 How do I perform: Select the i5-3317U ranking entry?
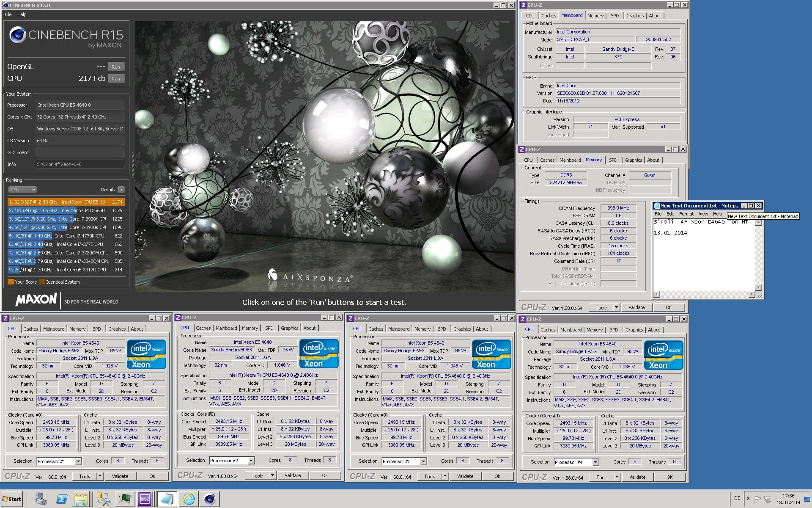click(x=66, y=270)
